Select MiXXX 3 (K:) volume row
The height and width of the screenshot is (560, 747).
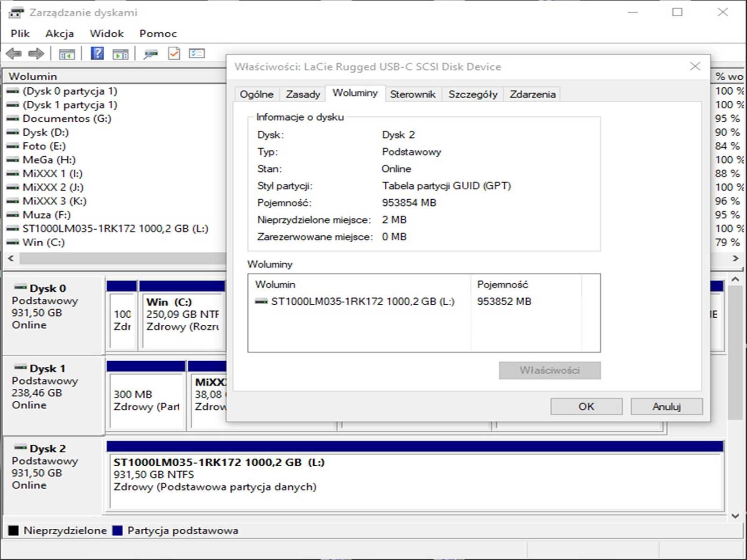click(x=115, y=201)
